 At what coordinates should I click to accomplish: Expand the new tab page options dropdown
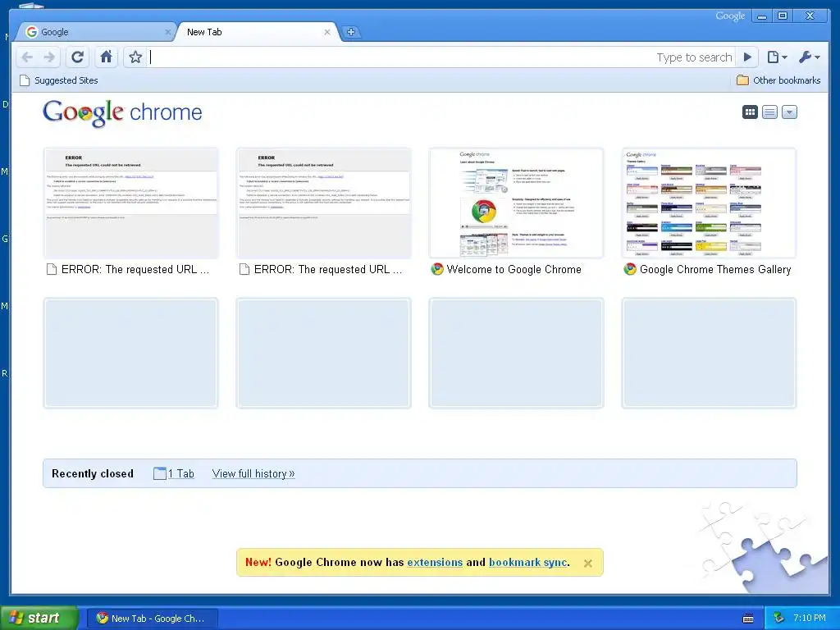pyautogui.click(x=790, y=112)
